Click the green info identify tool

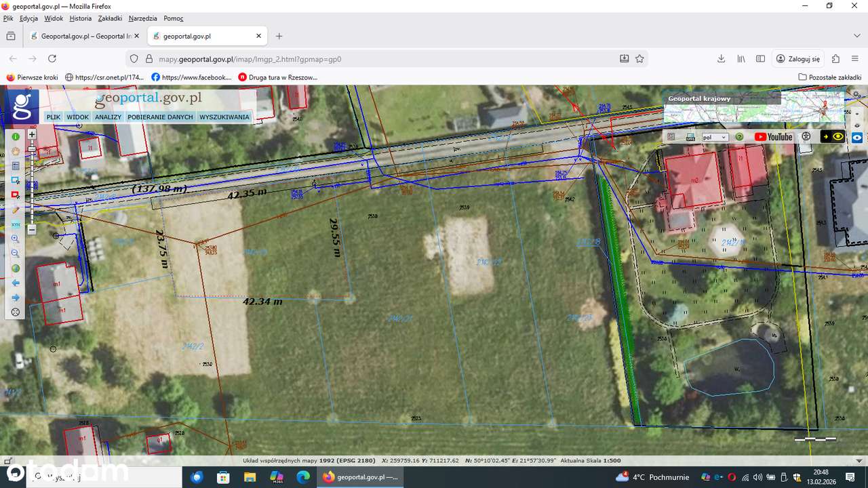coord(16,137)
